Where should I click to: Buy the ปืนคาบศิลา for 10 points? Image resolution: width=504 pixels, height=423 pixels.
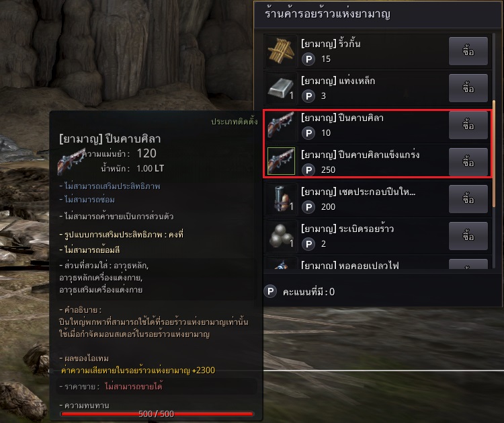468,125
